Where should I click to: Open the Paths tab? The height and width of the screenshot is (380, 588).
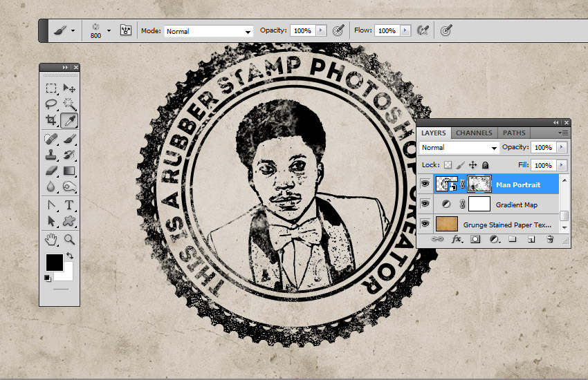click(x=514, y=133)
